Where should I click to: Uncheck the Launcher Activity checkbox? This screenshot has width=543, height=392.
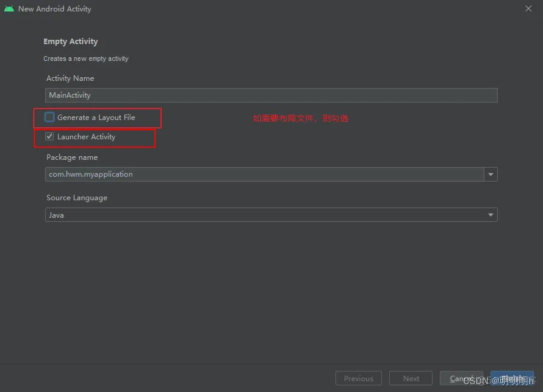click(x=49, y=136)
